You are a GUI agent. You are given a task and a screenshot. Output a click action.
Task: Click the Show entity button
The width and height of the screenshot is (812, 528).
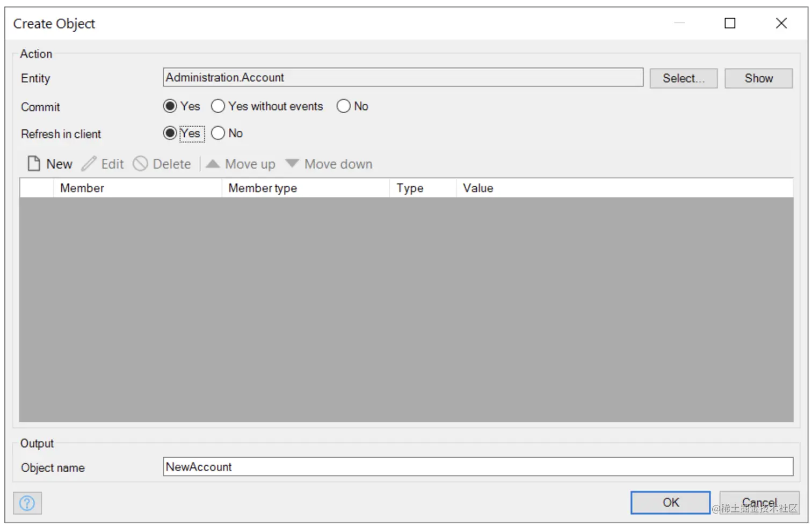tap(758, 78)
